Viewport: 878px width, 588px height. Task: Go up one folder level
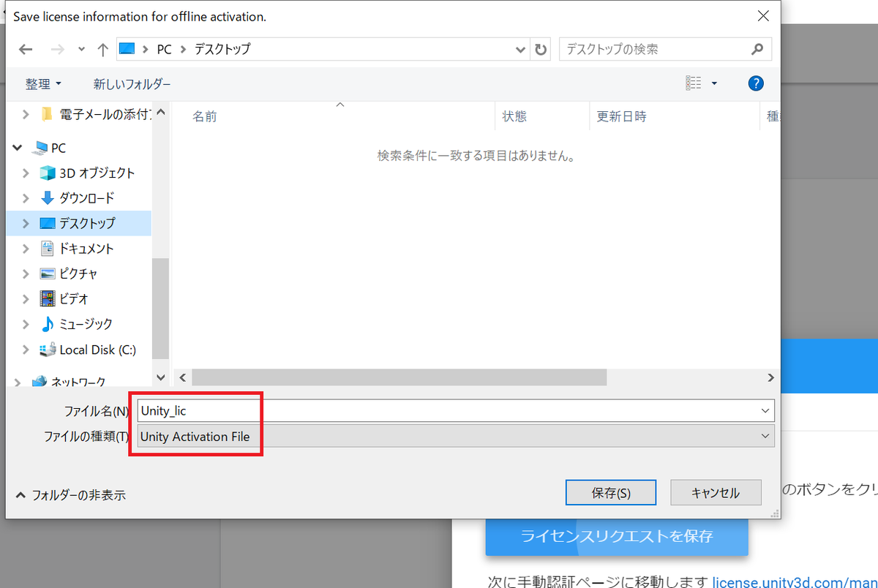coord(102,49)
